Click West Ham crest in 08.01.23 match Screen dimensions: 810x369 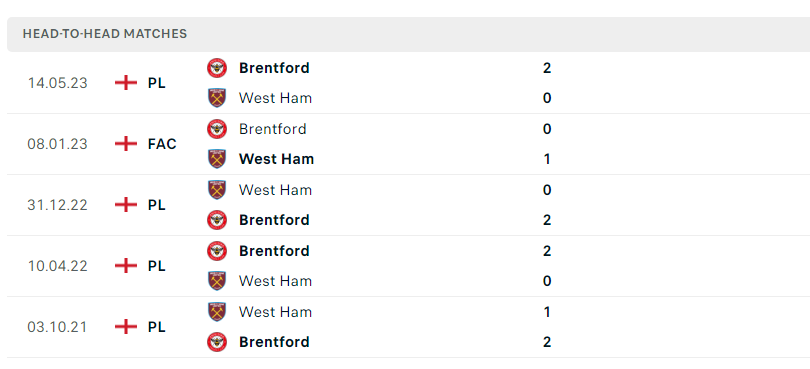tap(217, 159)
